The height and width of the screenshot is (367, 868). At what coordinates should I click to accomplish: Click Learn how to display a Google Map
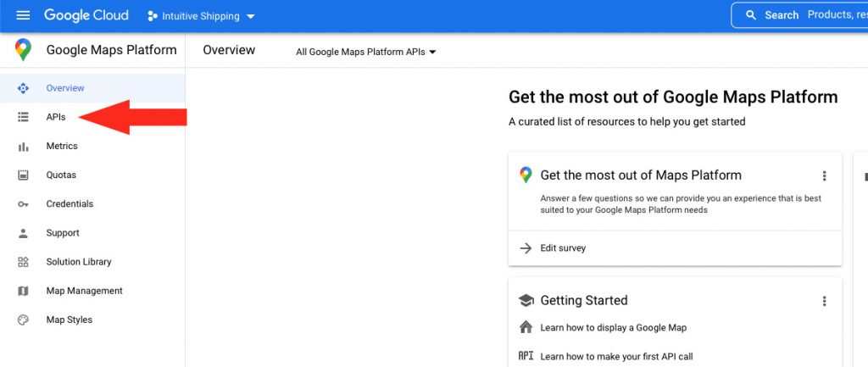click(x=614, y=328)
